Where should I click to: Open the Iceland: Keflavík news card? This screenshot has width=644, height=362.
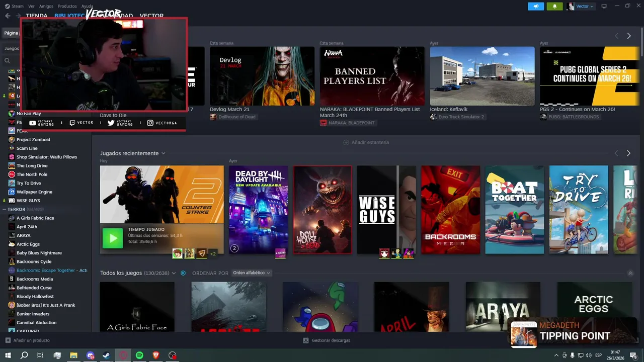pyautogui.click(x=482, y=76)
